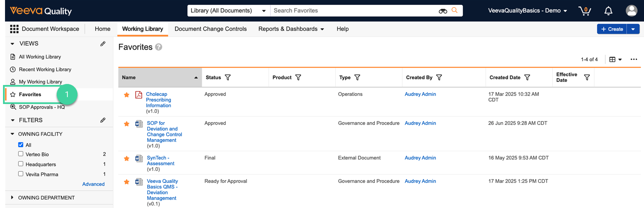Screen dimensions: 644x208
Task: Unfavorite star for SynTech - Assessment
Action: [x=127, y=159]
